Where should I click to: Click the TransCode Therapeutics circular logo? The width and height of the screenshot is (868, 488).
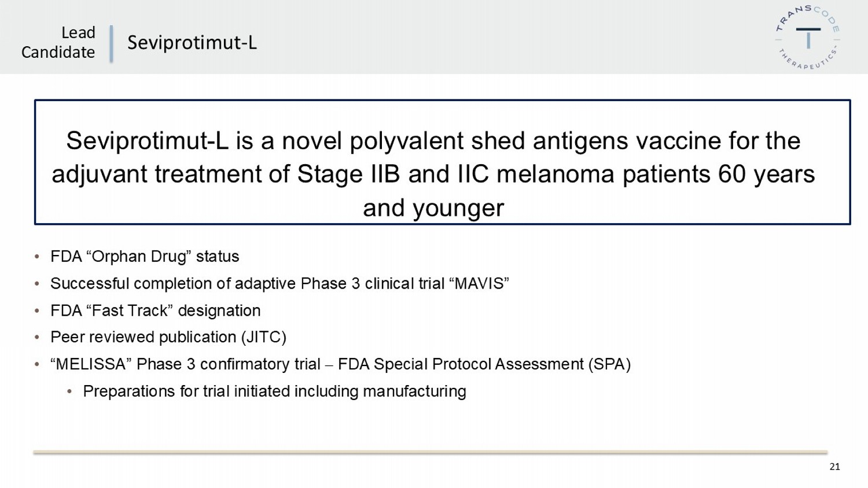808,38
